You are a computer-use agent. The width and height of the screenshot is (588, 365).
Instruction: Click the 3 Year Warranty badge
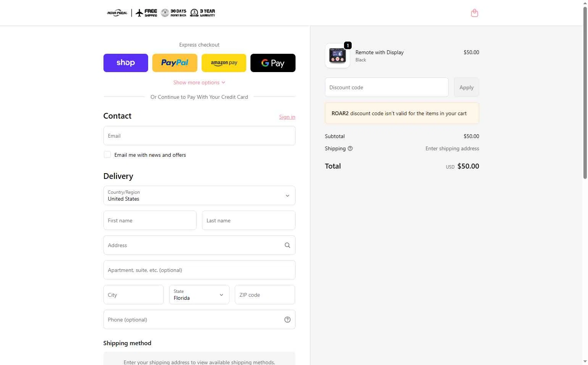pyautogui.click(x=203, y=13)
